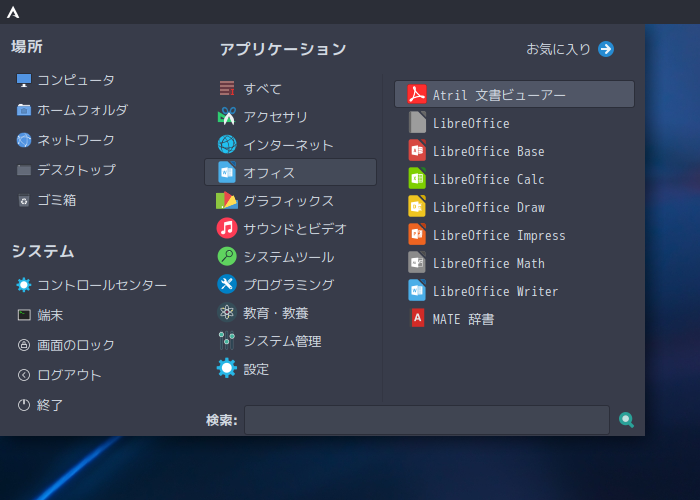
Task: Open the LibreOffice start center entry
Action: coord(514,123)
